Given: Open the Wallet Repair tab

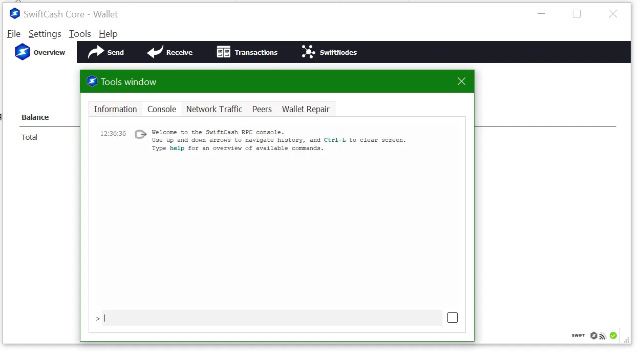Looking at the screenshot, I should tap(306, 109).
